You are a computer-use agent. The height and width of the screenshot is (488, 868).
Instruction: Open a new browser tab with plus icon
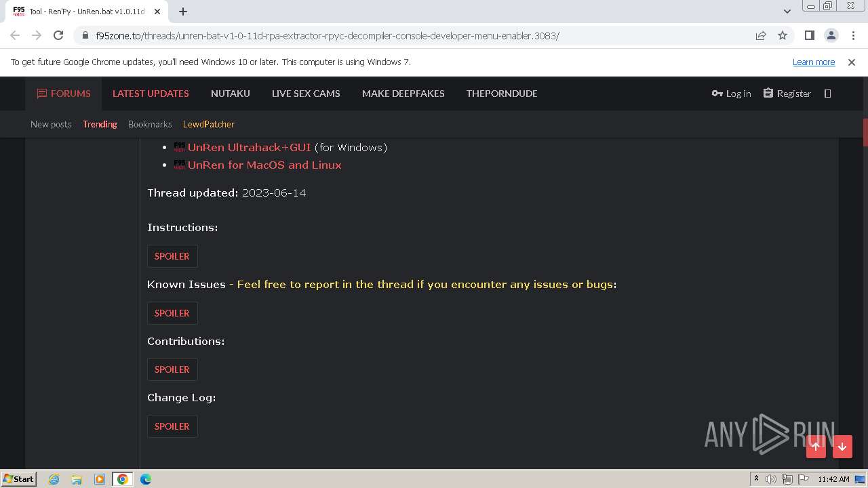(183, 11)
